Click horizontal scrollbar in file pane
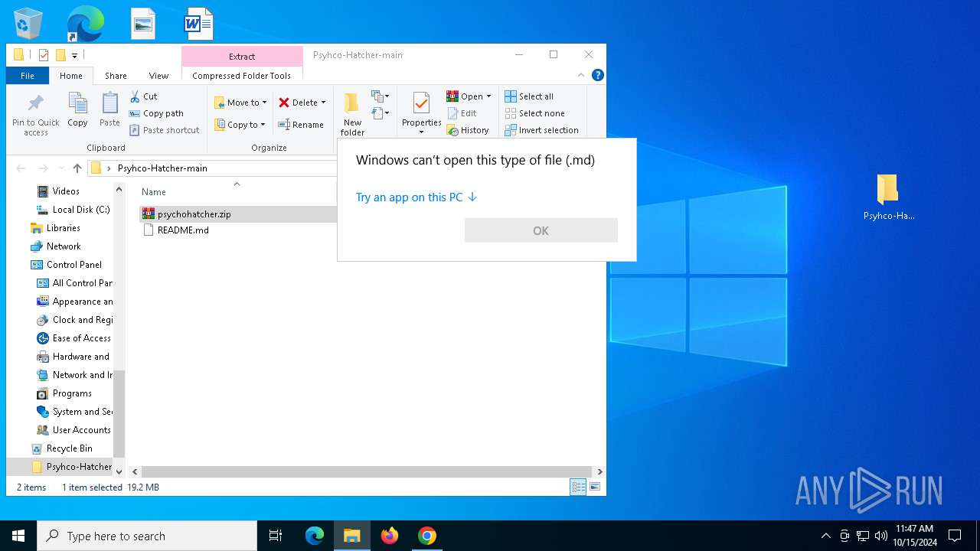Screen dimensions: 980x551 click(x=367, y=471)
